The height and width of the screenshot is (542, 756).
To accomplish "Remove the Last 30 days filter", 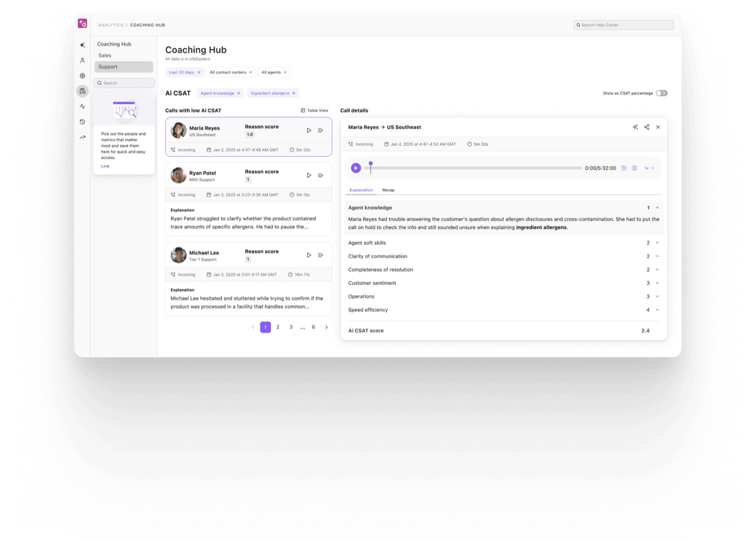I will [x=199, y=72].
